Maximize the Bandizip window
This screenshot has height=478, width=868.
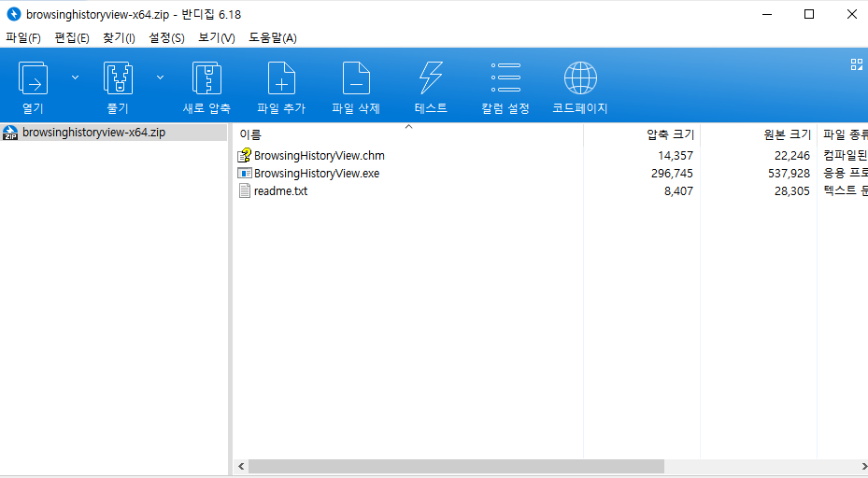point(809,14)
